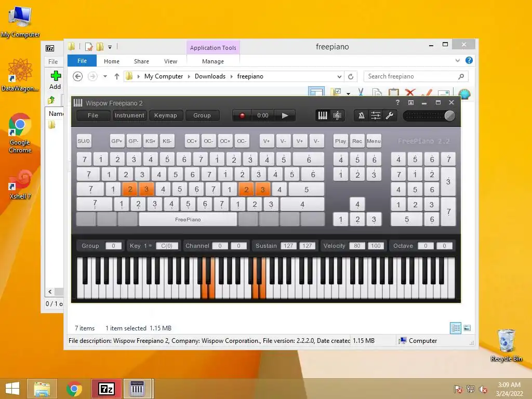Switch to piano keyboard view icon
The image size is (532, 399).
pos(322,116)
